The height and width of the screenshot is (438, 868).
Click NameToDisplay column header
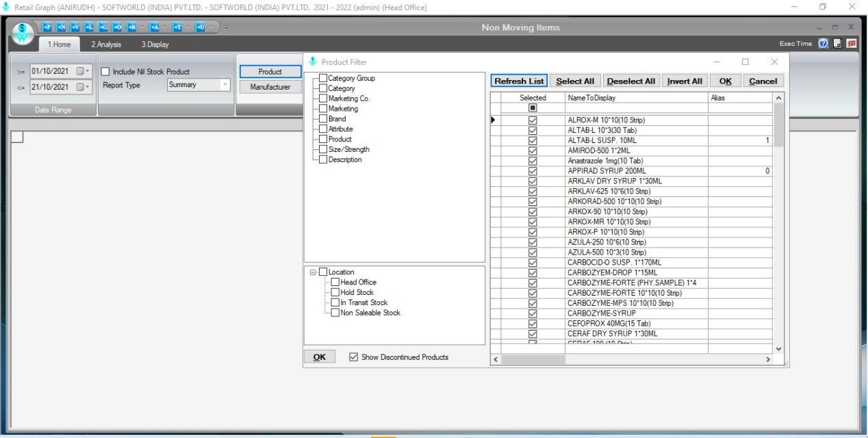[637, 98]
